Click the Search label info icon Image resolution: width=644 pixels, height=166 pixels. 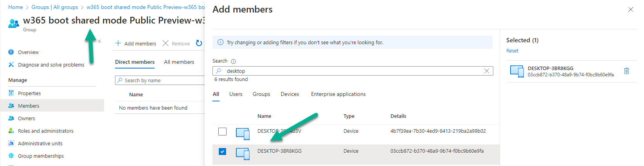pos(233,61)
